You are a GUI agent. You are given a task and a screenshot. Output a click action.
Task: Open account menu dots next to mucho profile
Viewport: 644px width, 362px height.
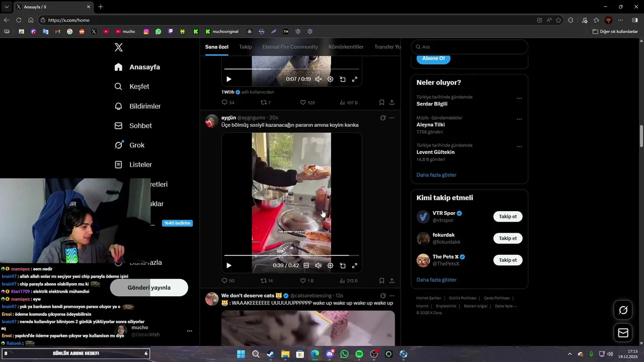click(190, 331)
